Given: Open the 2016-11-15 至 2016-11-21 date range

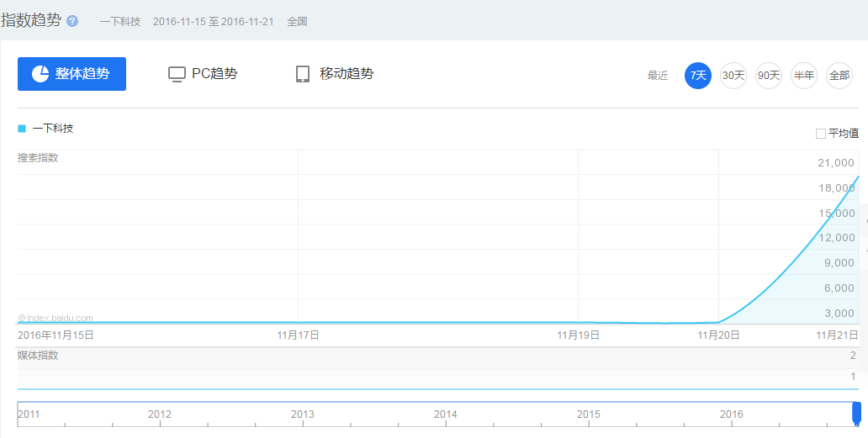Looking at the screenshot, I should pos(214,22).
